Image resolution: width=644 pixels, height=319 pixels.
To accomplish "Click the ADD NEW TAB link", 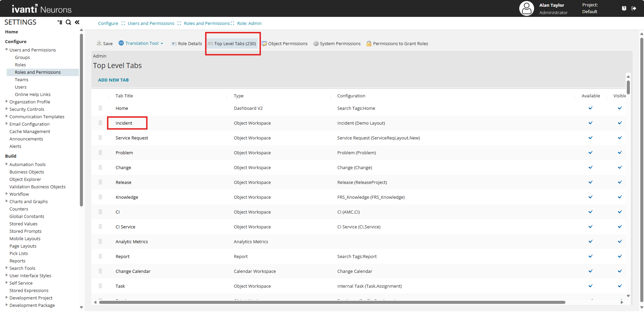I will [113, 80].
